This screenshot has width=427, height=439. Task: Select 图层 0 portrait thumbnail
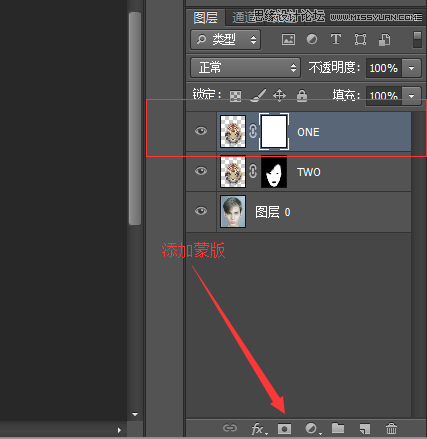point(233,211)
